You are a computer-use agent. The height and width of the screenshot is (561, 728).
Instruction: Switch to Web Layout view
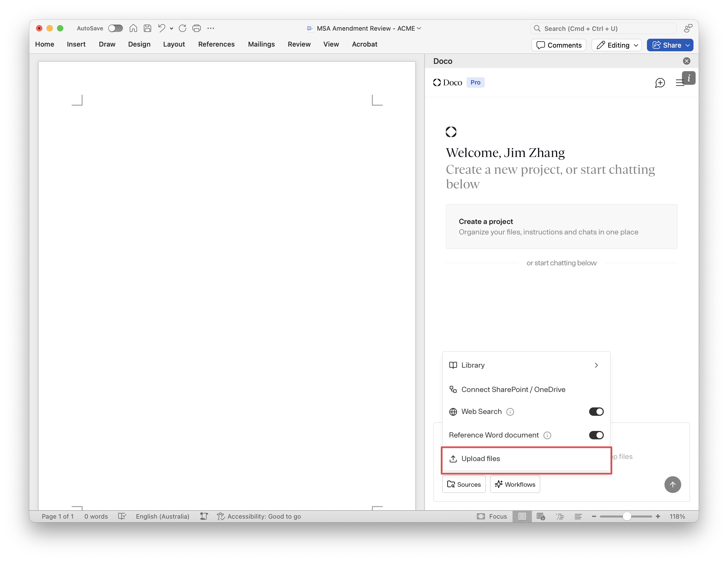point(541,516)
